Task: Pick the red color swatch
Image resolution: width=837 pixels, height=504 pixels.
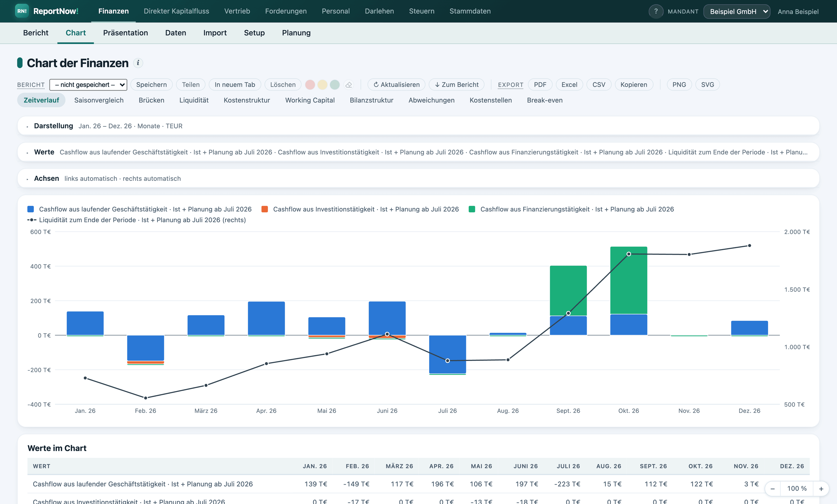Action: point(310,85)
